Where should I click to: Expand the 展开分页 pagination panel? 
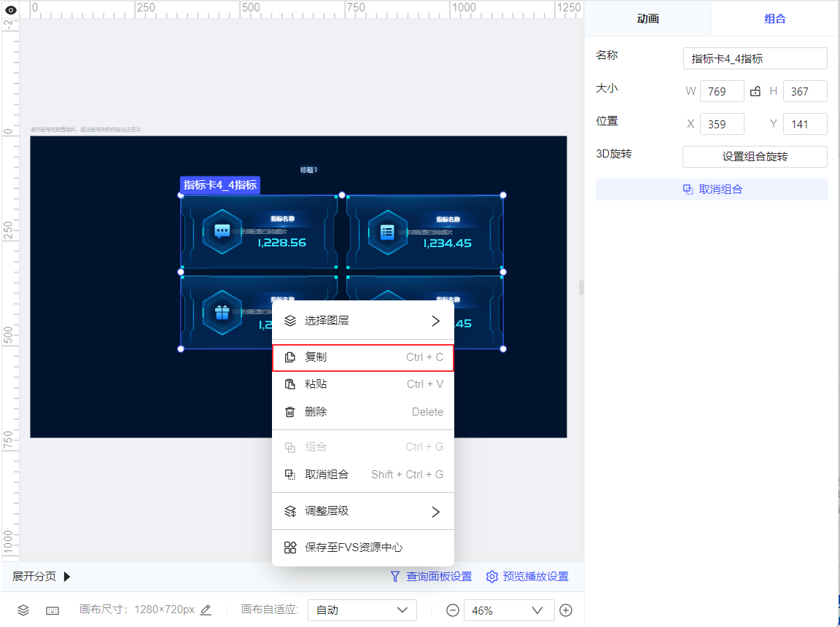pos(42,576)
